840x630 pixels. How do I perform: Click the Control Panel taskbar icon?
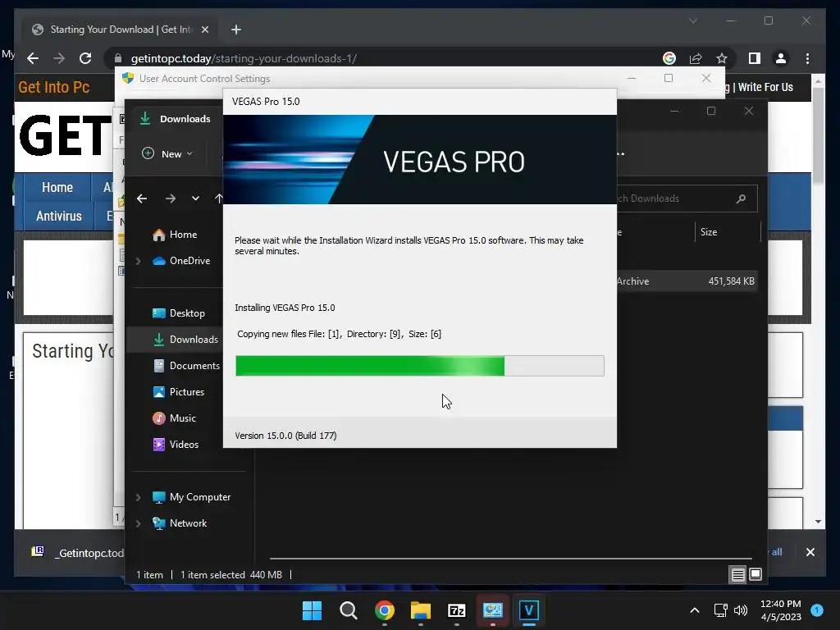(x=493, y=610)
